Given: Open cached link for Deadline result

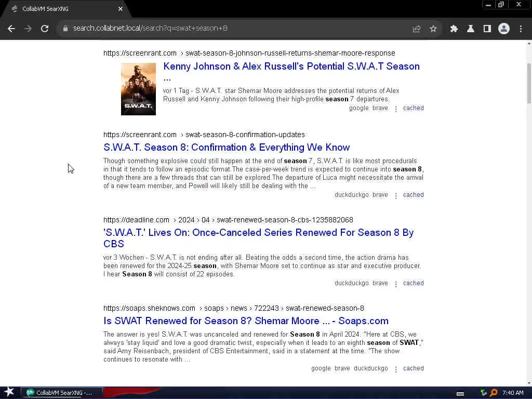Looking at the screenshot, I should (413, 283).
